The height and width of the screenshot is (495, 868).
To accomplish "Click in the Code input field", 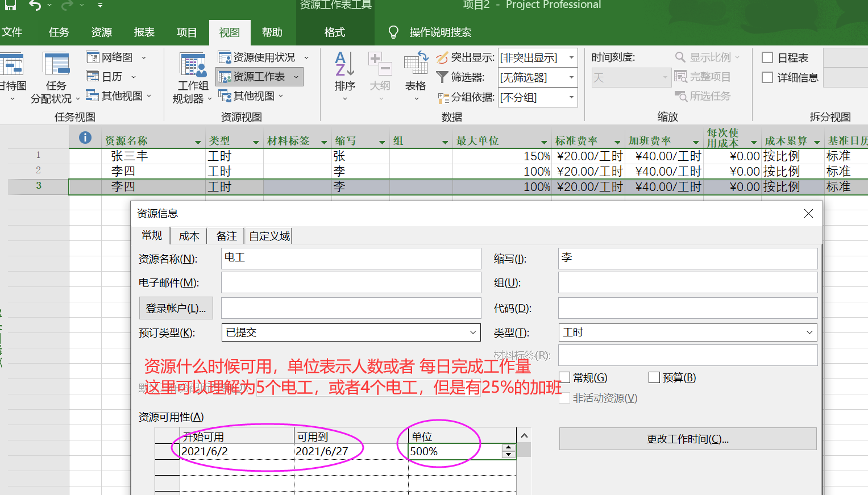I will point(688,308).
